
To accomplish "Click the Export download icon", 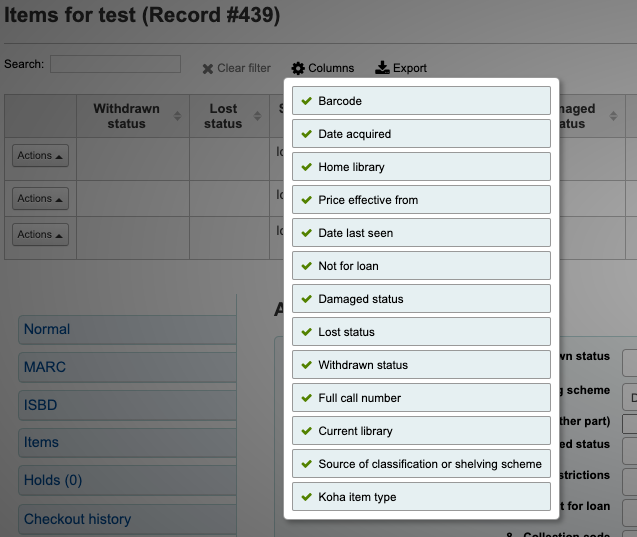I will coord(382,68).
